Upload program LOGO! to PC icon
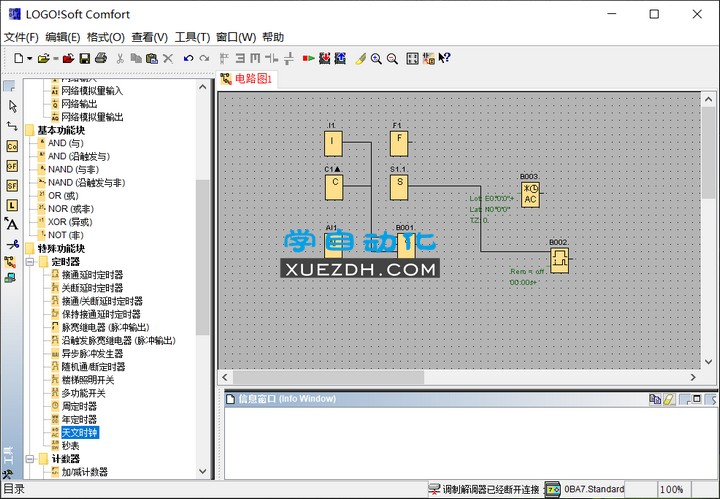The width and height of the screenshot is (720, 499). 340,58
